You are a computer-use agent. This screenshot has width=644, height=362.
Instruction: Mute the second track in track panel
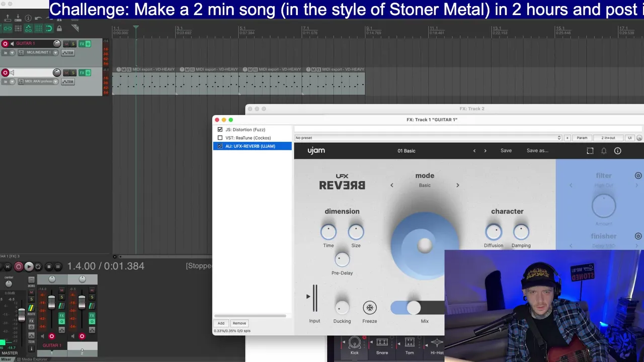point(66,73)
